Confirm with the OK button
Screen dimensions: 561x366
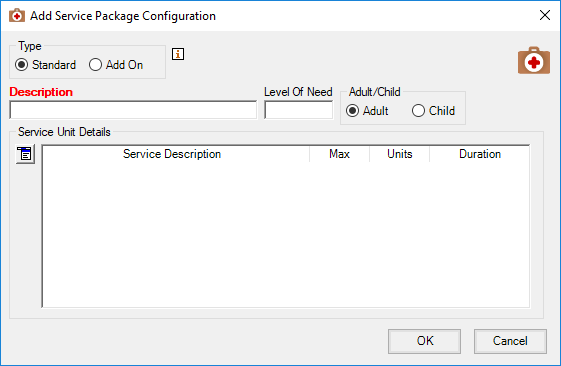point(424,341)
